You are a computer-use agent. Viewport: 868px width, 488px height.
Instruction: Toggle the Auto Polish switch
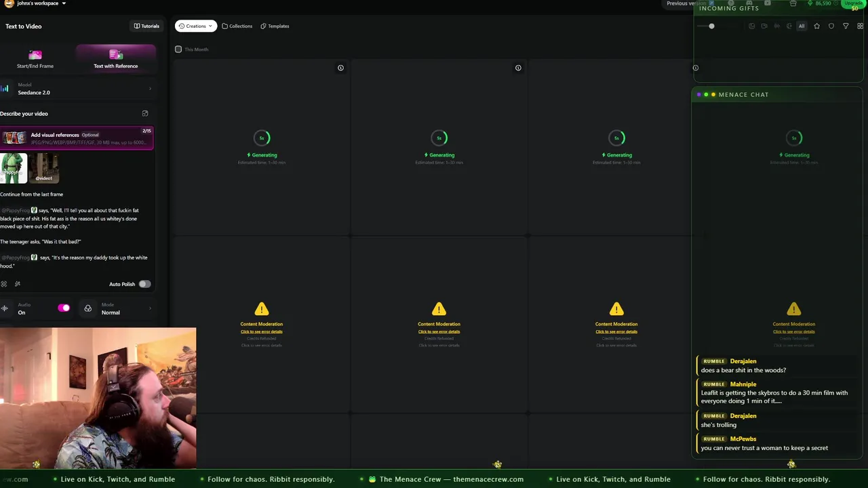pyautogui.click(x=144, y=284)
